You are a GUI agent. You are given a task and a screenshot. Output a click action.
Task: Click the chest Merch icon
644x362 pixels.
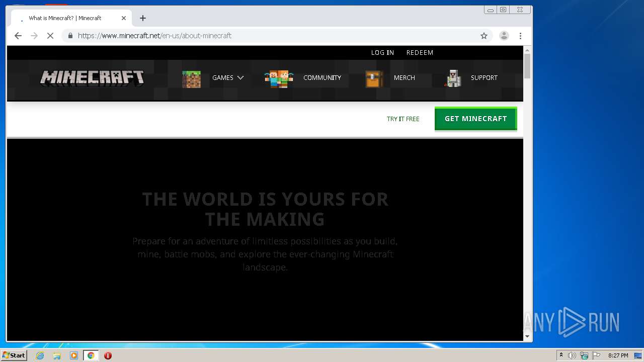pyautogui.click(x=373, y=79)
